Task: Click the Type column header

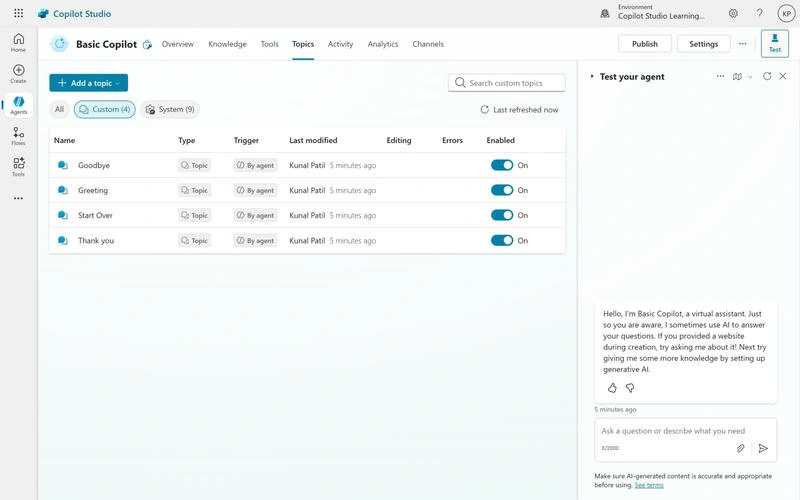Action: pyautogui.click(x=187, y=140)
